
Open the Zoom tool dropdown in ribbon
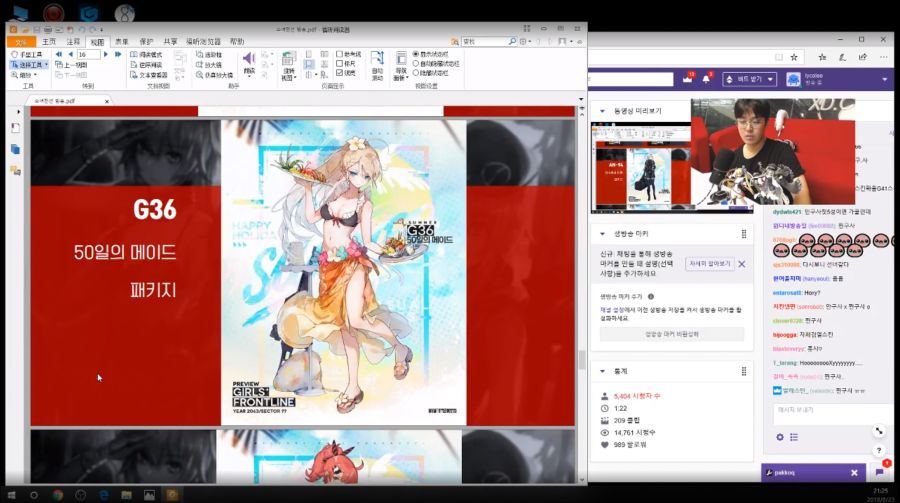[x=24, y=75]
